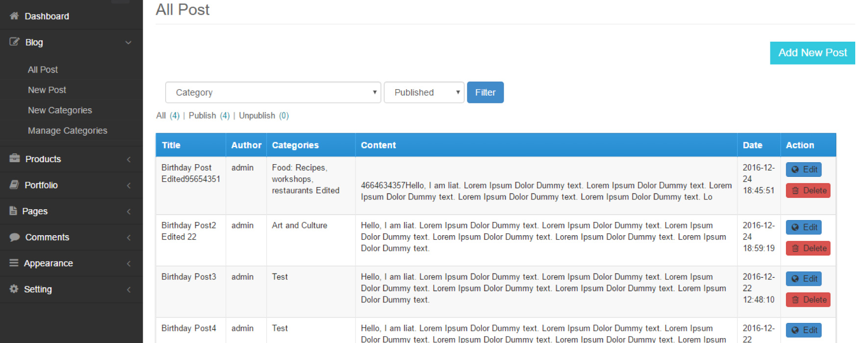Edit the Birthday Post2 Edited 22 row
Image resolution: width=868 pixels, height=343 pixels.
804,227
